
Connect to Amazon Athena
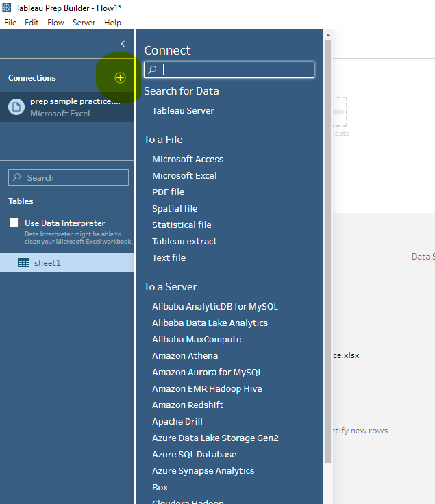[x=185, y=356]
